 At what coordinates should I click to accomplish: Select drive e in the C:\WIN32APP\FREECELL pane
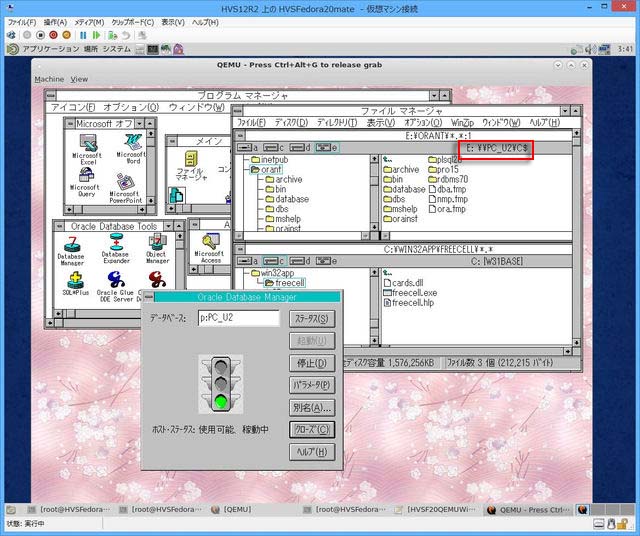coord(326,260)
